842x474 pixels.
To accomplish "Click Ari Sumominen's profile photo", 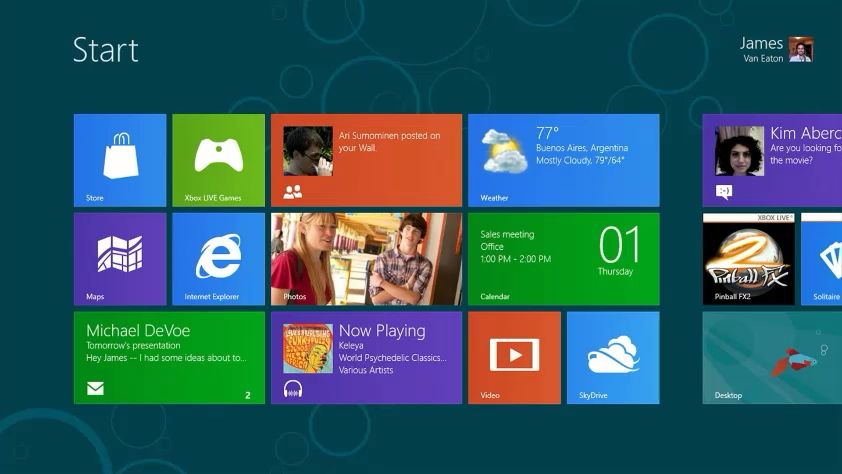I will click(308, 151).
